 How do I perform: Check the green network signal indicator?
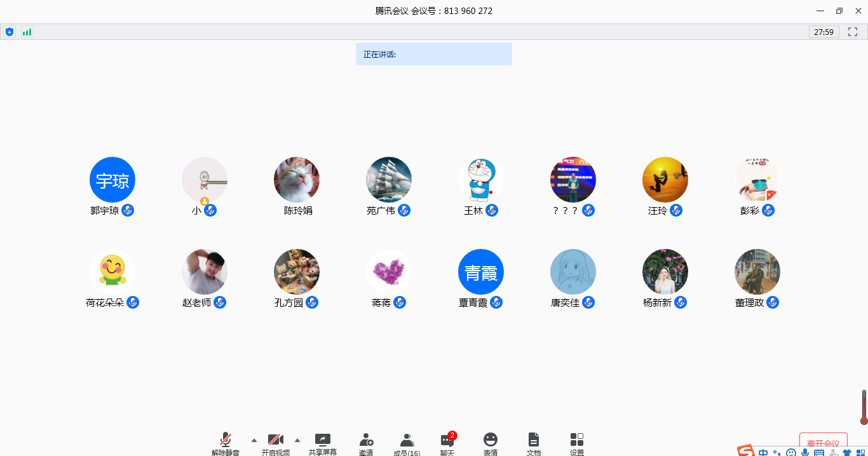27,32
